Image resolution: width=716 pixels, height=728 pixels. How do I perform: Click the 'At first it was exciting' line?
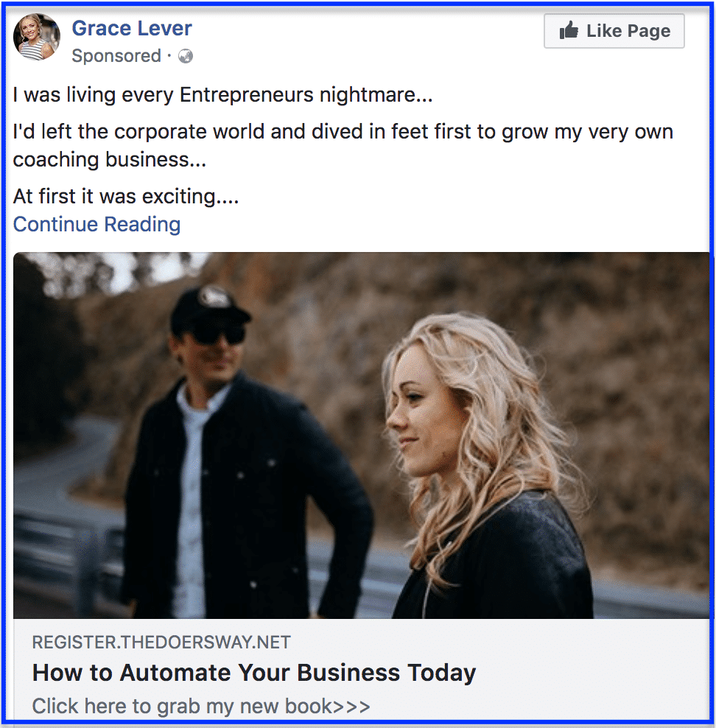pos(126,197)
